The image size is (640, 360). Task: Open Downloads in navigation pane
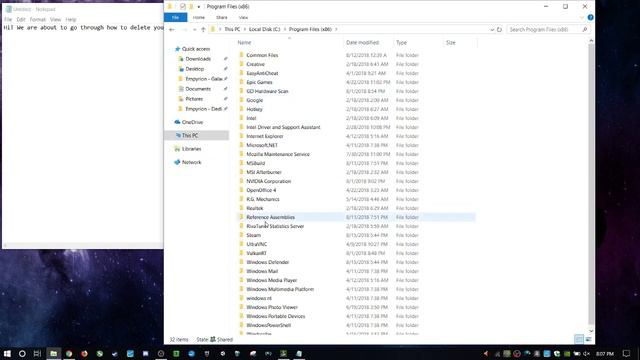point(198,59)
